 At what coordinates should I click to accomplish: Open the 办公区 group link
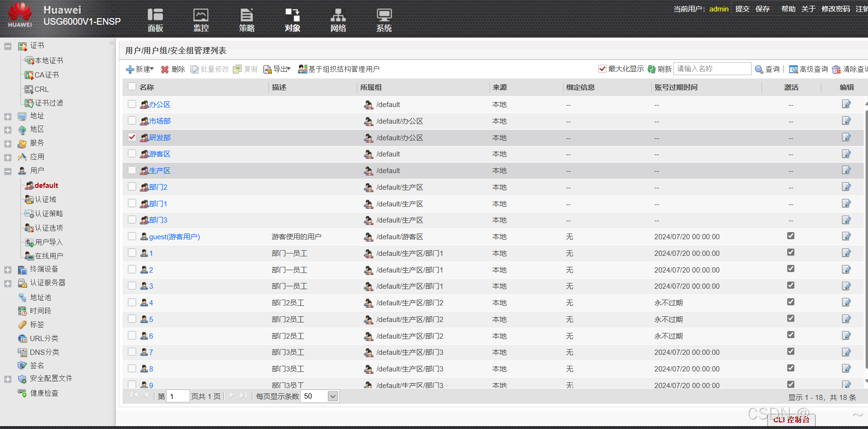click(160, 105)
